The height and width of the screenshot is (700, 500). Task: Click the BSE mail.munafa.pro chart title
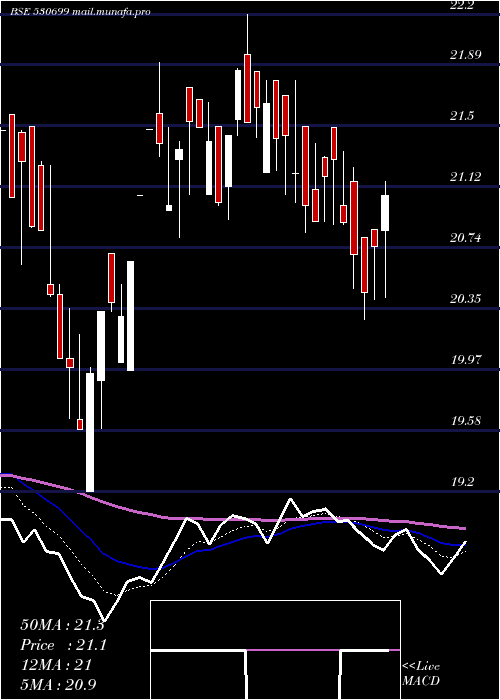[80, 12]
